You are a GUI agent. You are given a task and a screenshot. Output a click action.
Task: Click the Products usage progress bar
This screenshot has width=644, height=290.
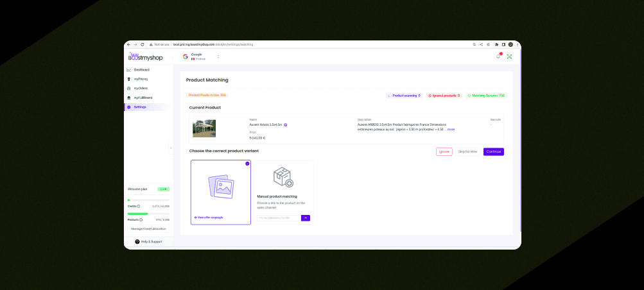pyautogui.click(x=148, y=214)
